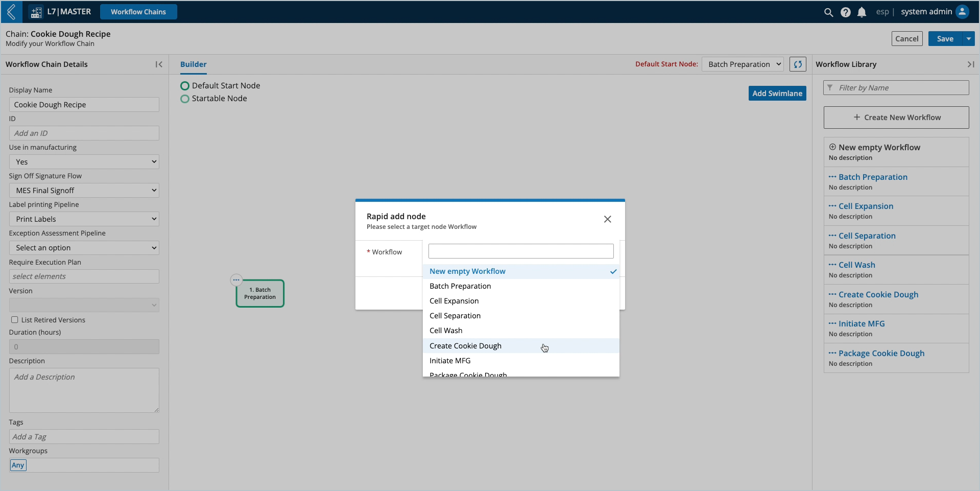Select New empty Workflow option

pyautogui.click(x=521, y=271)
